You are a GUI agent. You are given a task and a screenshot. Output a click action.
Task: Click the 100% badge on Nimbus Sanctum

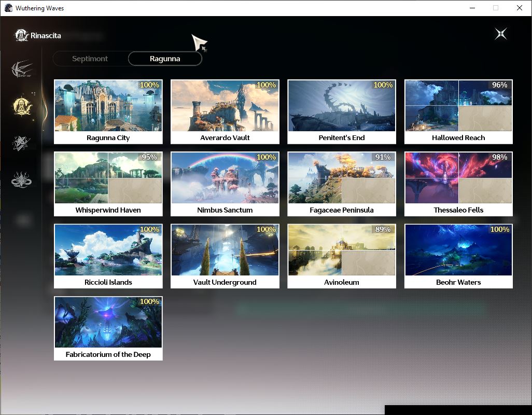click(x=266, y=157)
